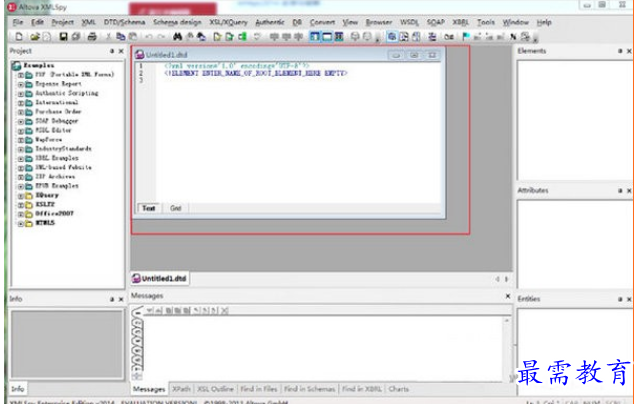Click the Print toolbar icon

[92, 37]
